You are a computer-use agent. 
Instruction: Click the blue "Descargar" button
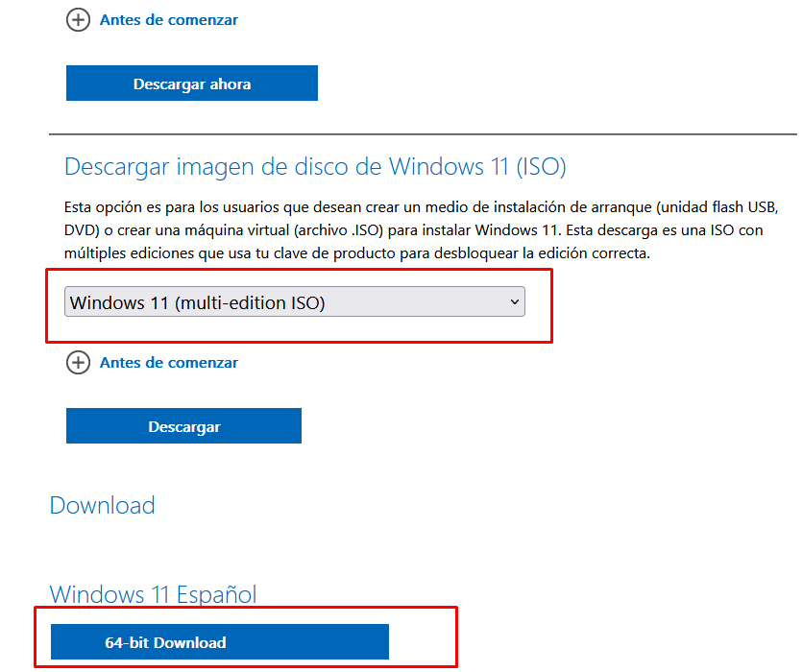pyautogui.click(x=183, y=425)
